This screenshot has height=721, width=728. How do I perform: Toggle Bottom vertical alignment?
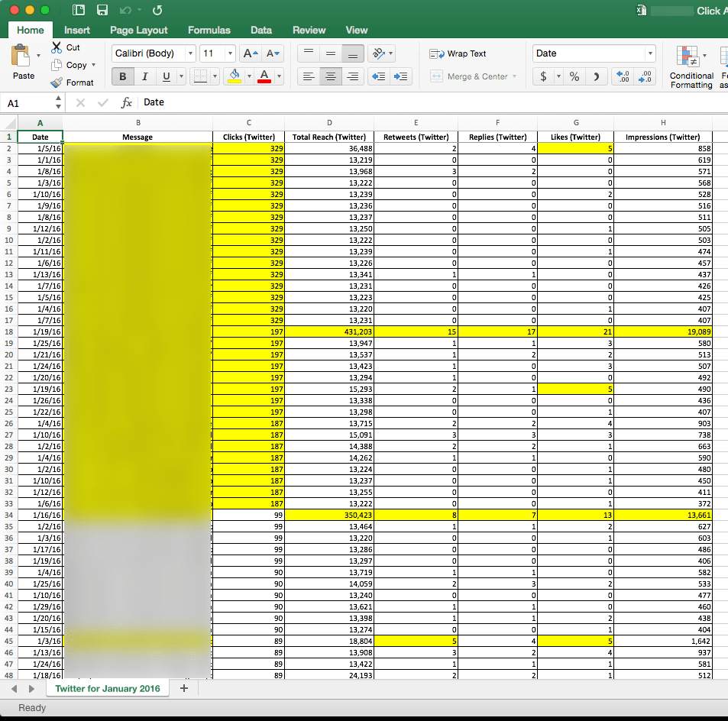coord(353,53)
